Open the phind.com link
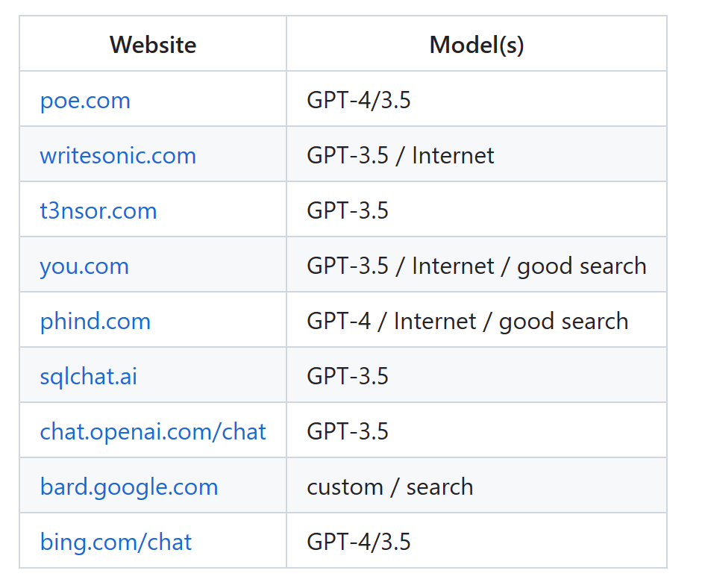702x588 pixels. coord(95,322)
